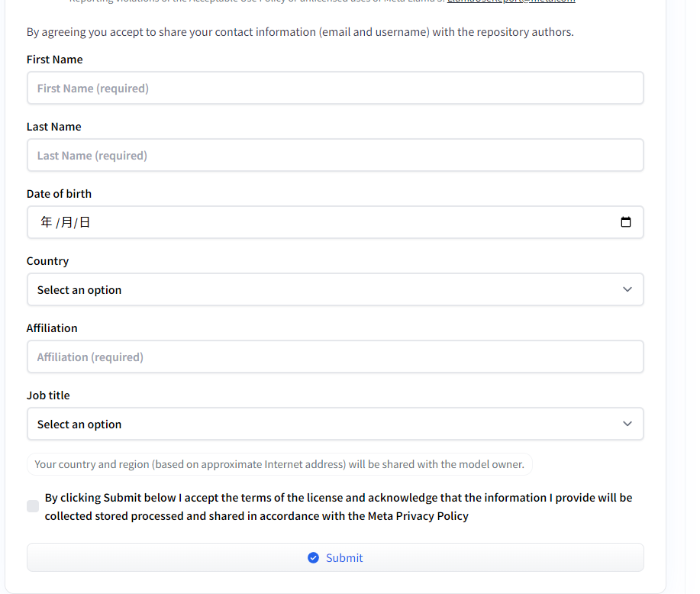
Task: Focus the Last Name text field
Action: [x=335, y=155]
